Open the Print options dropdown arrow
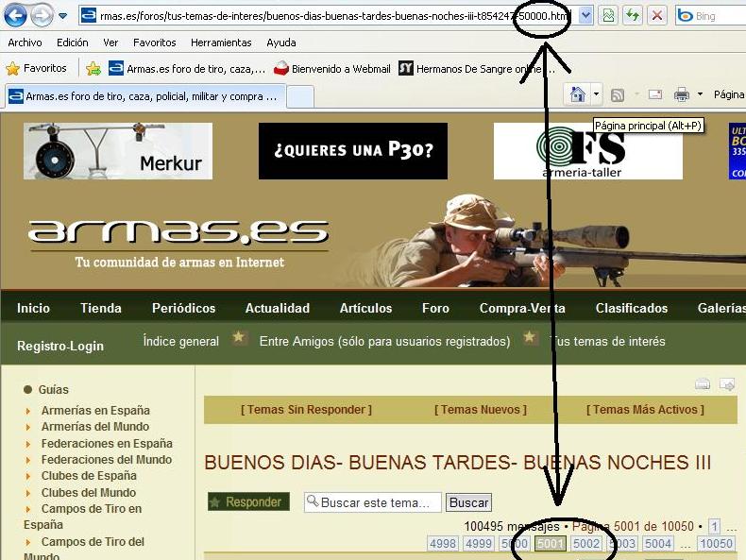 click(700, 94)
